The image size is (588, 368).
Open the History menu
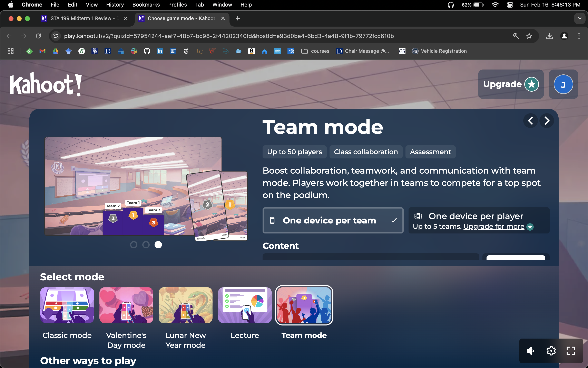(115, 5)
